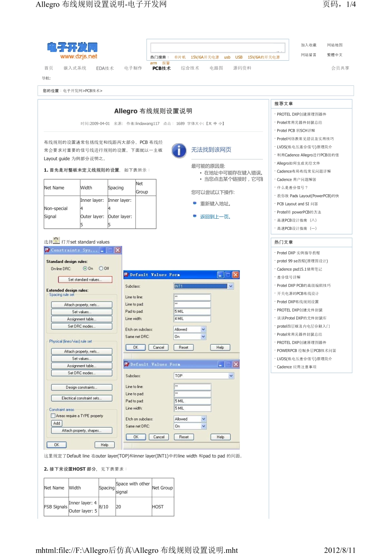
Task: Open article Protel DXP 实例指导教程 in 热门文章
Action: pos(298,253)
